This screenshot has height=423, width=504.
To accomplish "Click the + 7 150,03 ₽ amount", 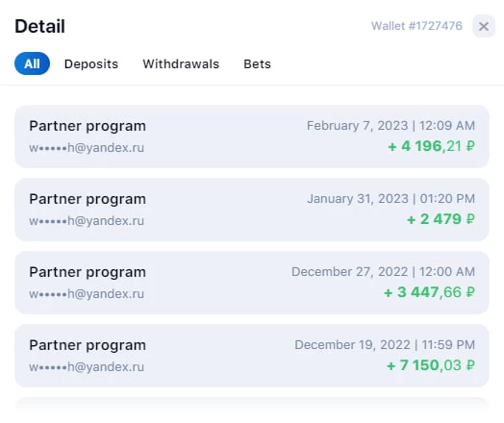I will [431, 365].
